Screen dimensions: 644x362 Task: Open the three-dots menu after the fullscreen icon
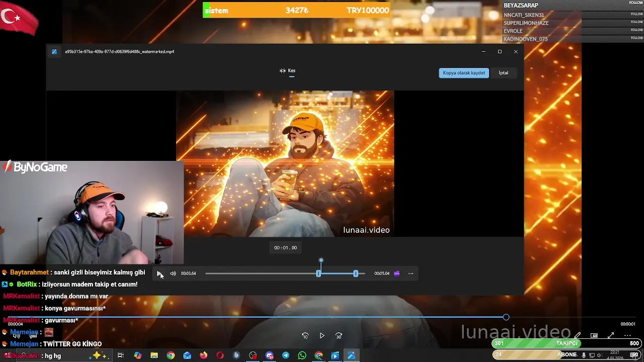click(x=627, y=335)
